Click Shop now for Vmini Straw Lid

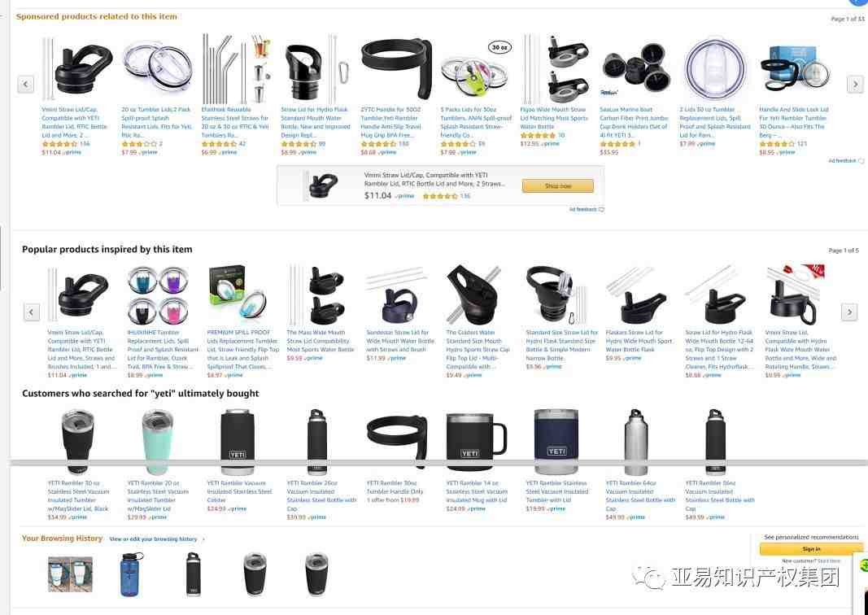(x=557, y=186)
